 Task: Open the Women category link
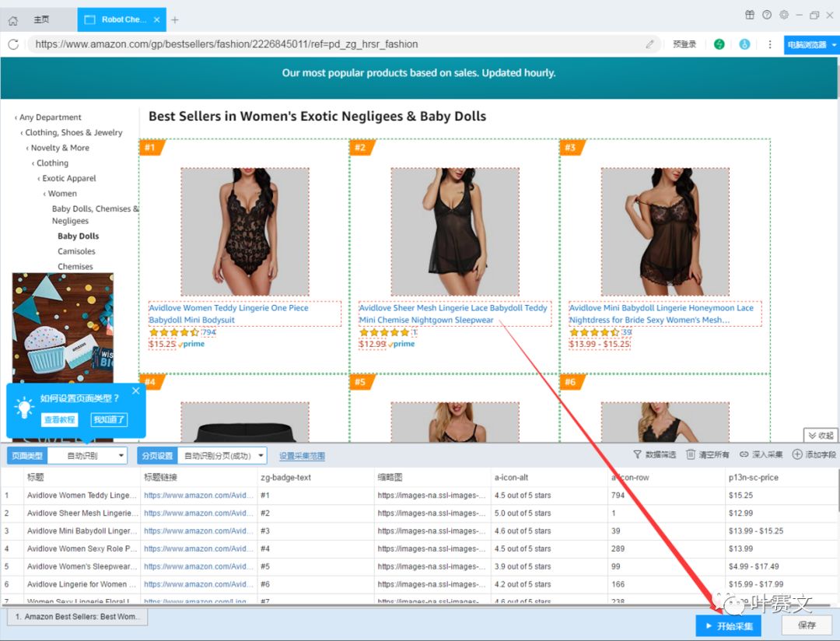coord(62,194)
